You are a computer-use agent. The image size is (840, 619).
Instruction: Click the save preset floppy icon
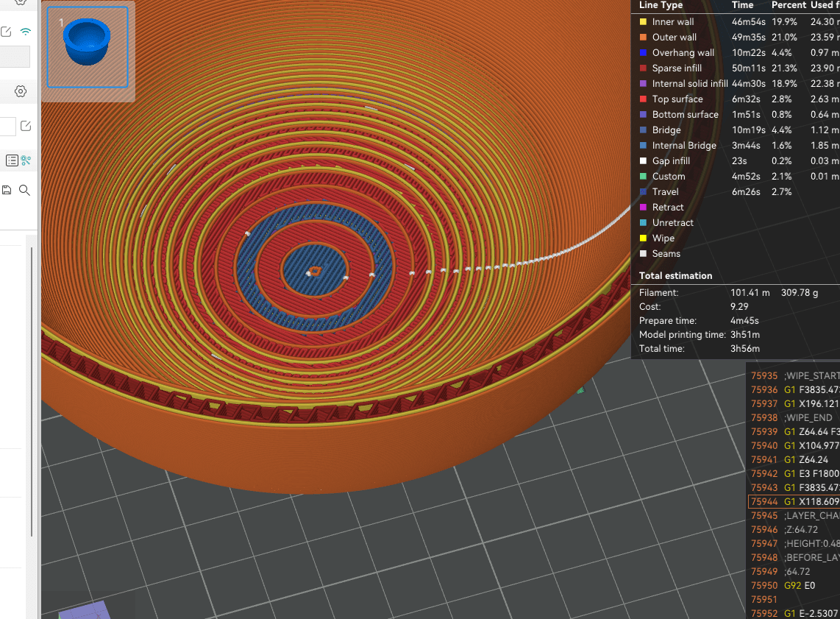point(7,190)
